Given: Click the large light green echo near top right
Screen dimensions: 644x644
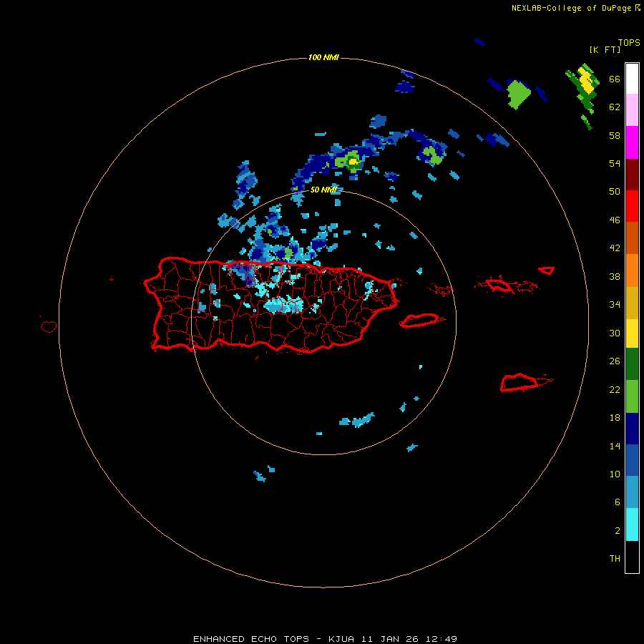Looking at the screenshot, I should coord(518,94).
